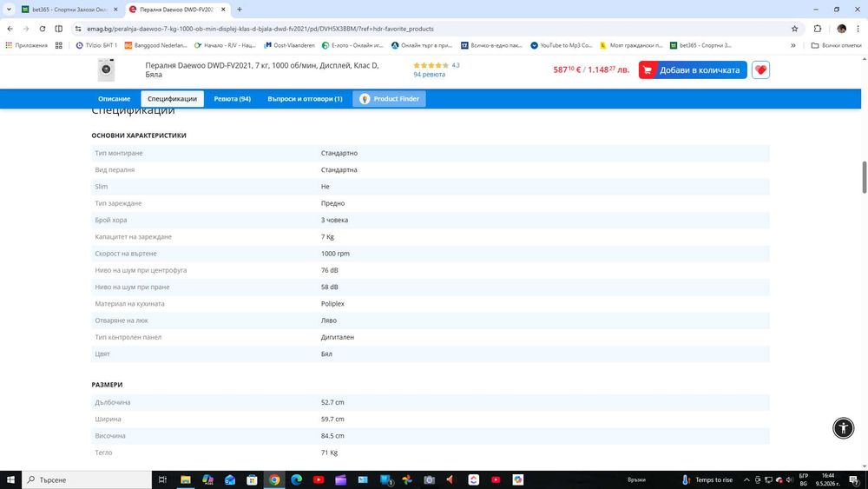The image size is (868, 489).
Task: View site information icon in address bar
Action: pyautogui.click(x=78, y=29)
